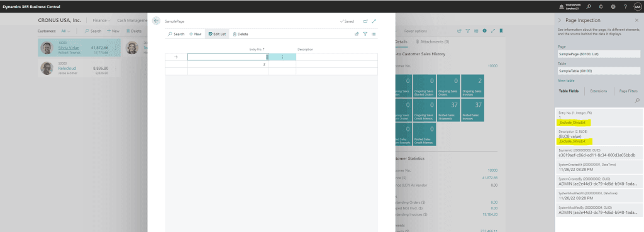
Task: Switch to Page Filters tab
Action: point(628,91)
